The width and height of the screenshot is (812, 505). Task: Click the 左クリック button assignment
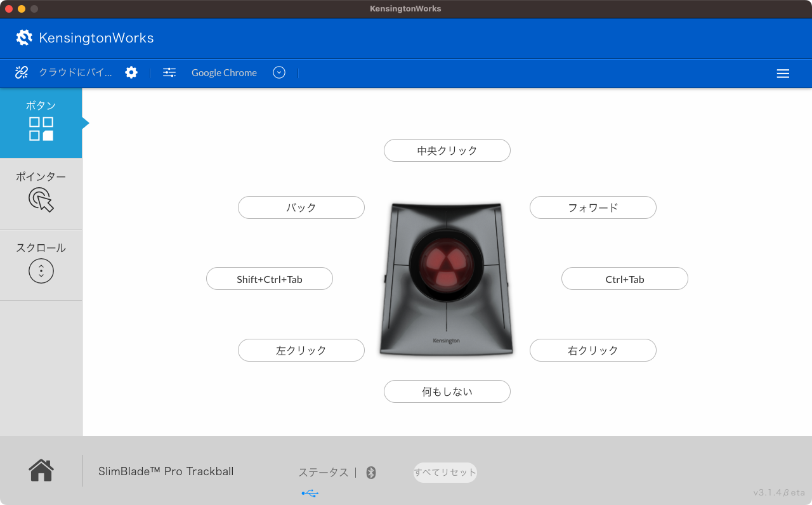[301, 350]
